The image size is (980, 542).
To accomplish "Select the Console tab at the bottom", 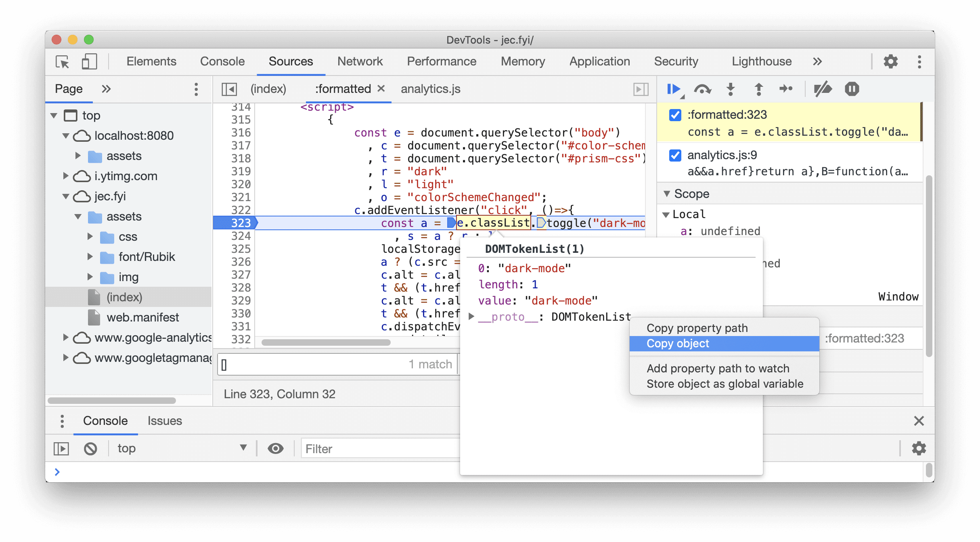I will pyautogui.click(x=105, y=420).
